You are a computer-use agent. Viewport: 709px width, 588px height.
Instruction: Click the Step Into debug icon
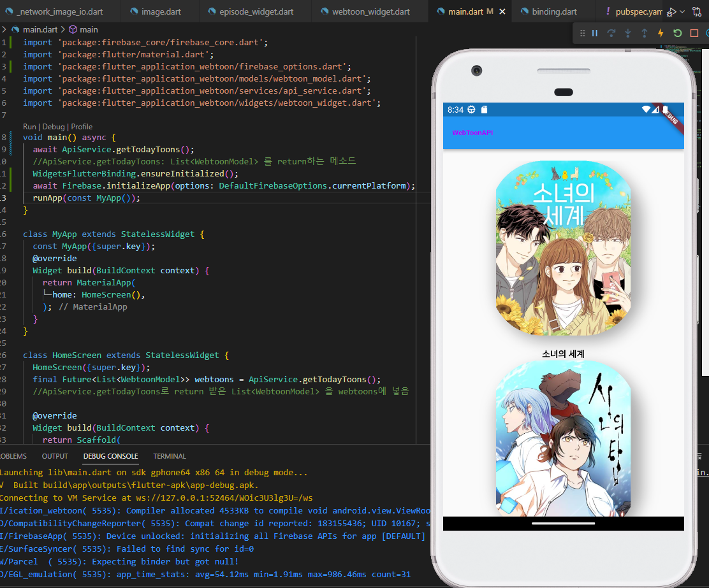(628, 33)
